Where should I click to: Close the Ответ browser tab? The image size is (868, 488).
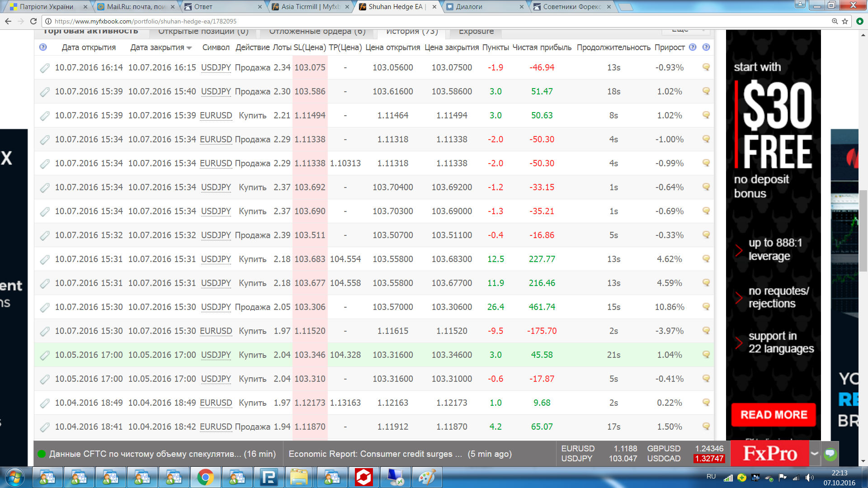click(x=259, y=7)
